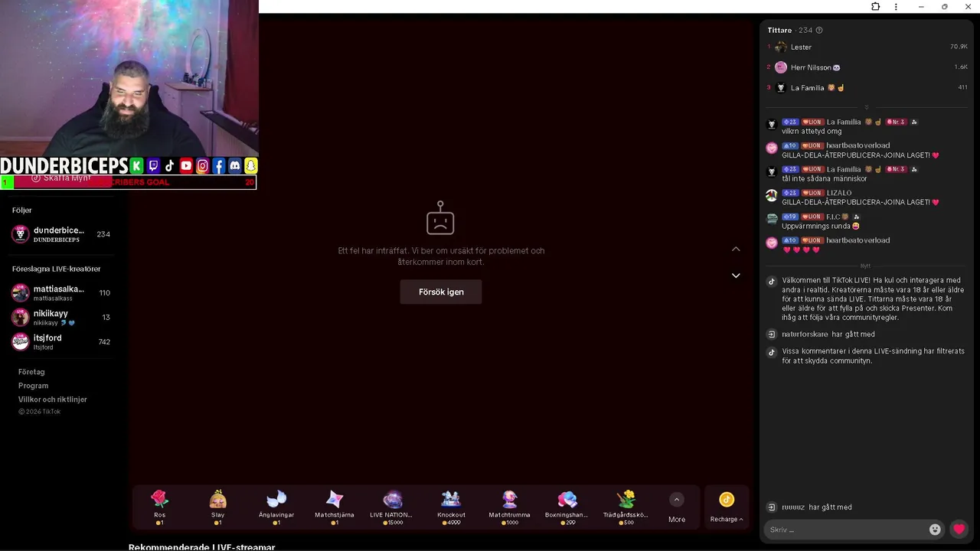Screen dimensions: 980x551
Task: Select the Slay gift
Action: [218, 507]
